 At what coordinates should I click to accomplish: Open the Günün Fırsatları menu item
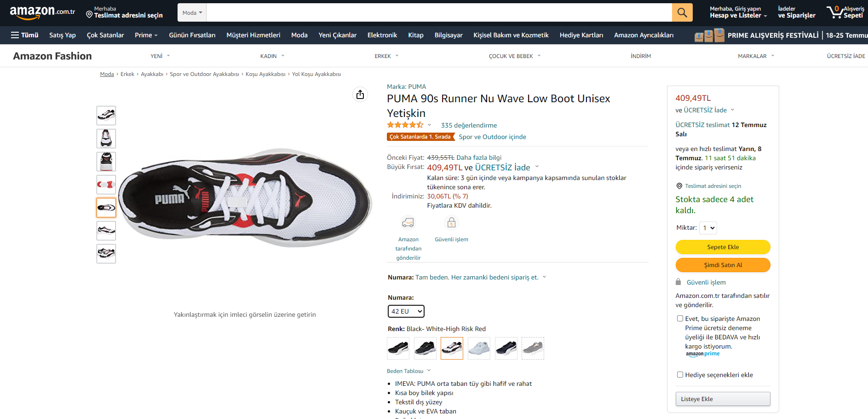192,35
